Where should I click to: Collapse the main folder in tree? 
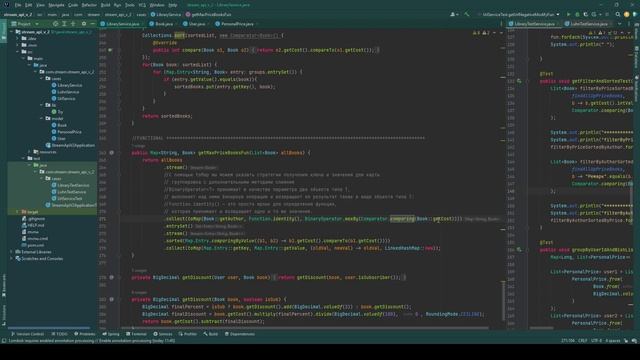(23, 58)
